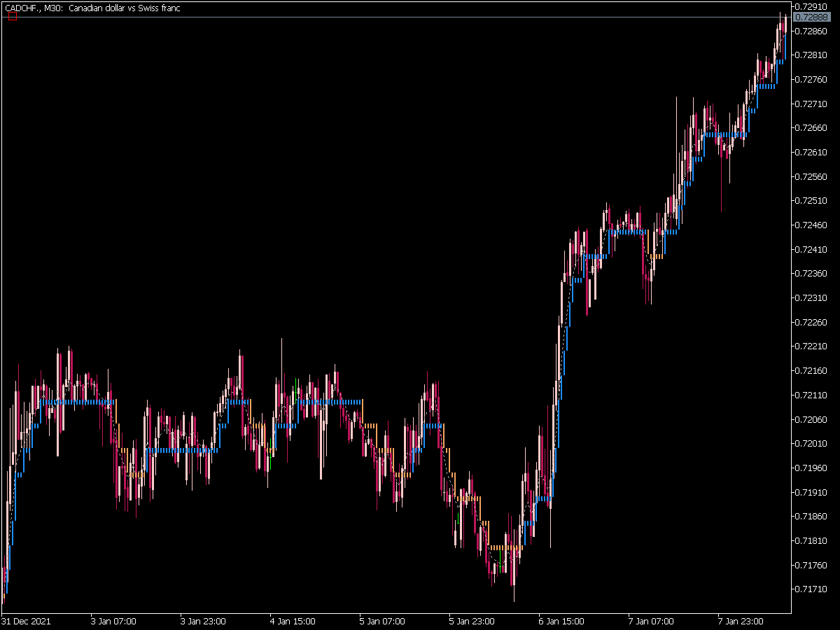This screenshot has height=630, width=840.
Task: Click the 6 Jan 15:00 time label
Action: click(561, 621)
